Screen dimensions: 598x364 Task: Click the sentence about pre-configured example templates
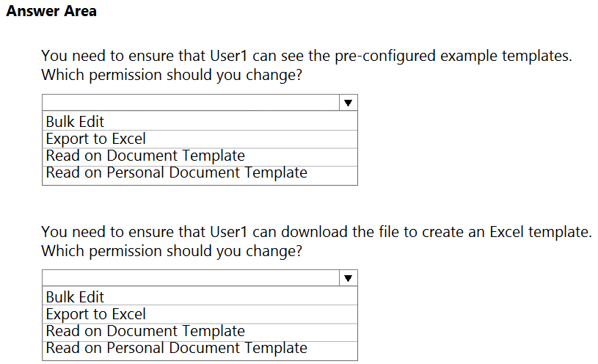point(307,56)
